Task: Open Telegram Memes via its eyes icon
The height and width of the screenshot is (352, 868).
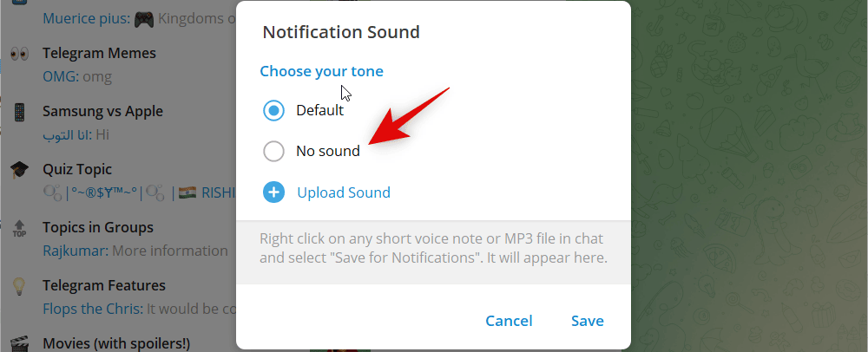Action: pyautogui.click(x=19, y=54)
